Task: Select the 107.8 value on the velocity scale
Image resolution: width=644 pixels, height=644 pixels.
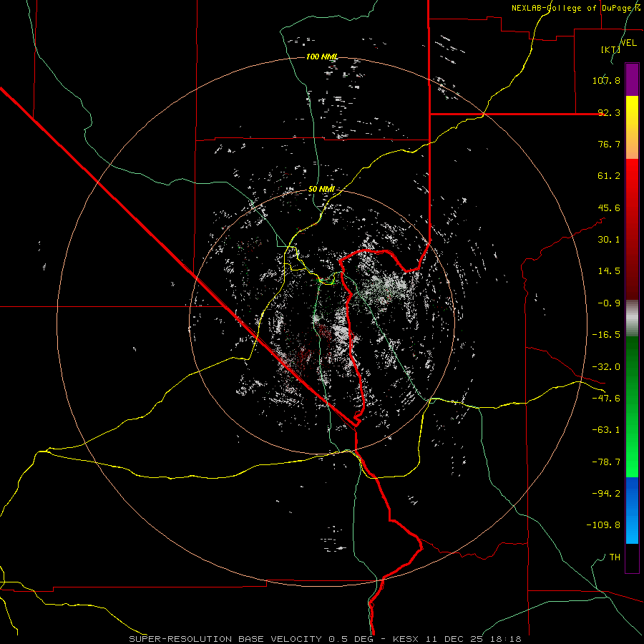Action: tap(606, 80)
